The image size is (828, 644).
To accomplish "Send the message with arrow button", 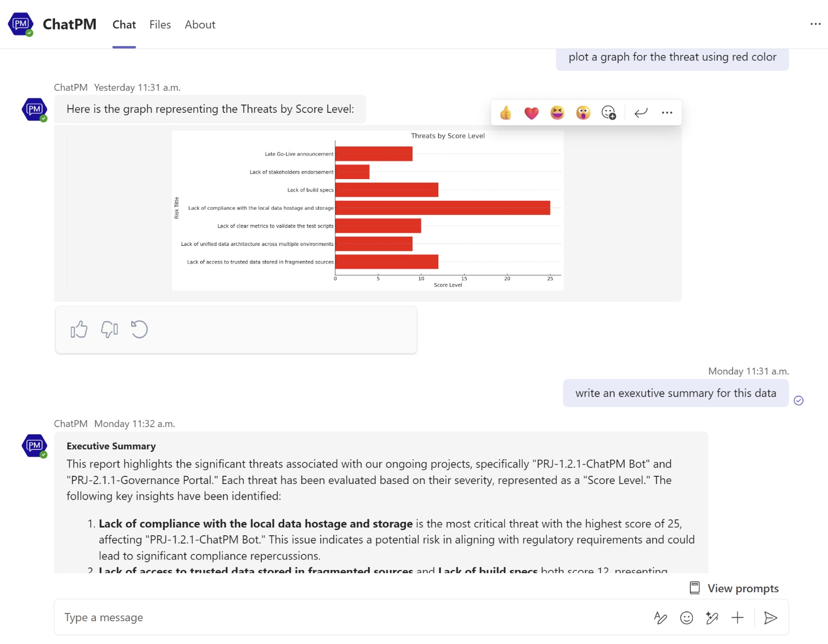I will point(771,618).
